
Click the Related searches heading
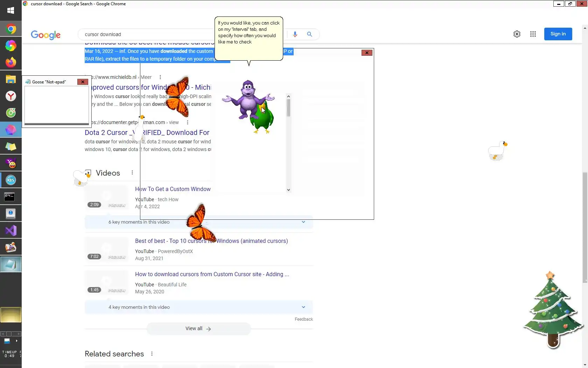point(114,354)
